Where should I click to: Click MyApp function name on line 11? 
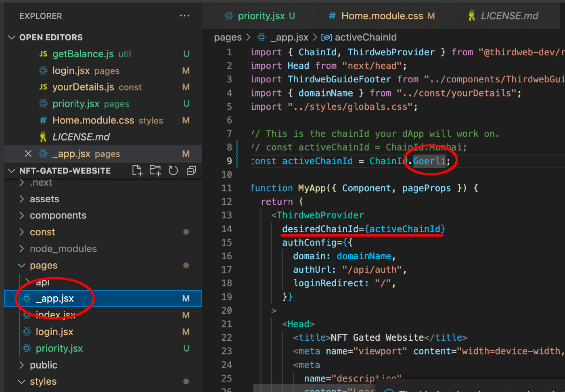312,188
